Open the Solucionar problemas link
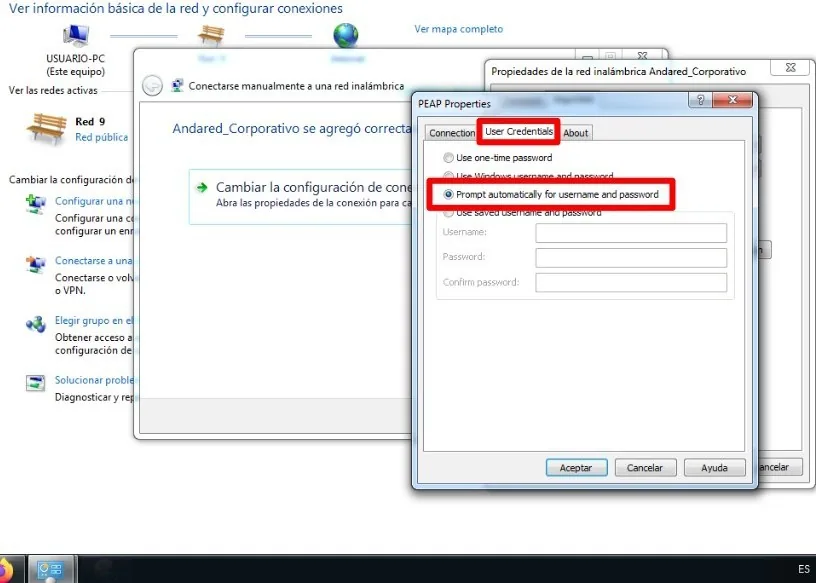The width and height of the screenshot is (816, 583). coord(94,381)
